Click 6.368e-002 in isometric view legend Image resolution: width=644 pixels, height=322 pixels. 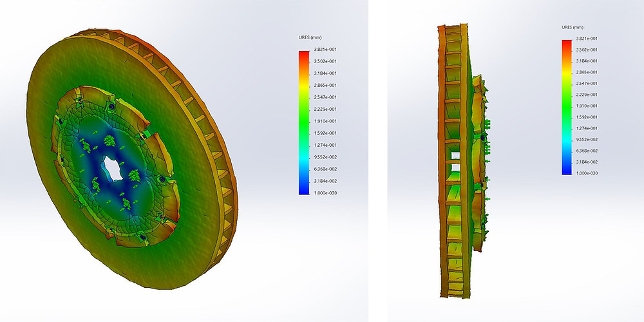pyautogui.click(x=327, y=169)
